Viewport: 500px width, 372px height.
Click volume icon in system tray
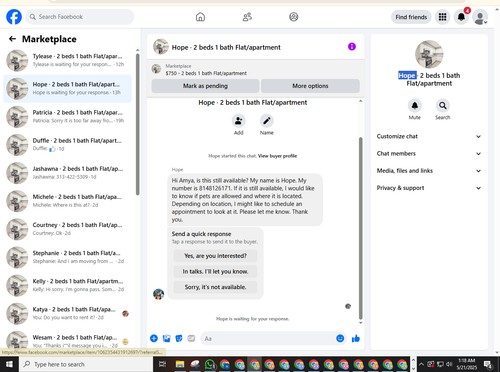click(x=449, y=364)
